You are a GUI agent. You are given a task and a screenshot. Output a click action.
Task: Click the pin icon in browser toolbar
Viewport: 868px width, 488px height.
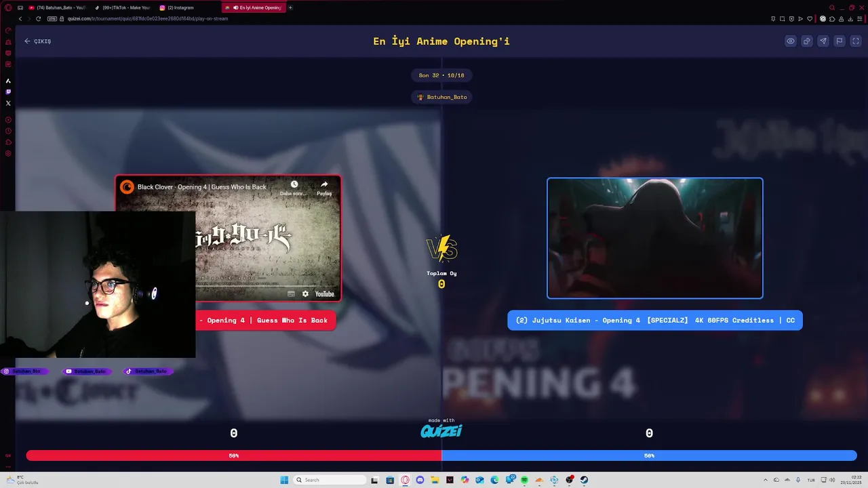773,19
